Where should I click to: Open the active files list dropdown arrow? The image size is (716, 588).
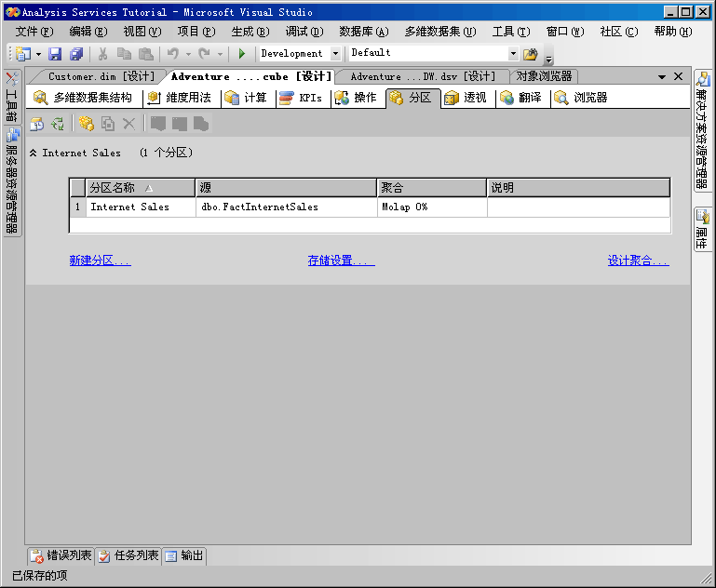click(662, 76)
